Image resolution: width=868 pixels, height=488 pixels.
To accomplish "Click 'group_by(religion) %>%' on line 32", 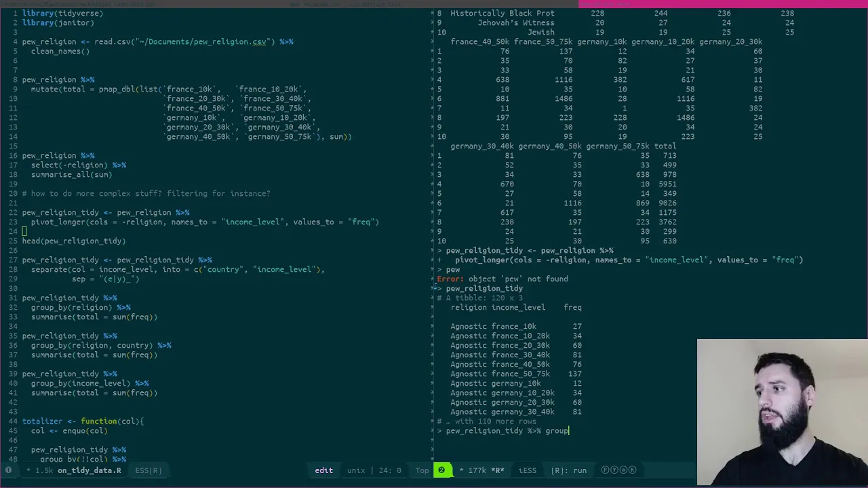I will [x=81, y=307].
